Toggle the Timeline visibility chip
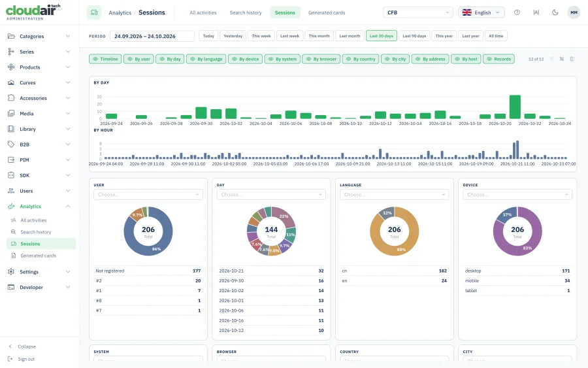Screen dimensions: 588x368 105,59
